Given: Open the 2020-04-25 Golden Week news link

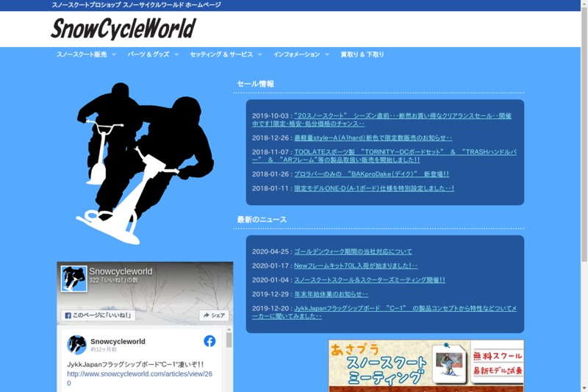Looking at the screenshot, I should pos(353,252).
